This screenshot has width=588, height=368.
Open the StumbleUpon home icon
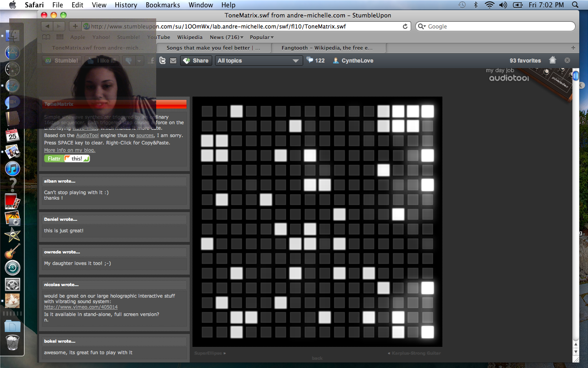(553, 60)
